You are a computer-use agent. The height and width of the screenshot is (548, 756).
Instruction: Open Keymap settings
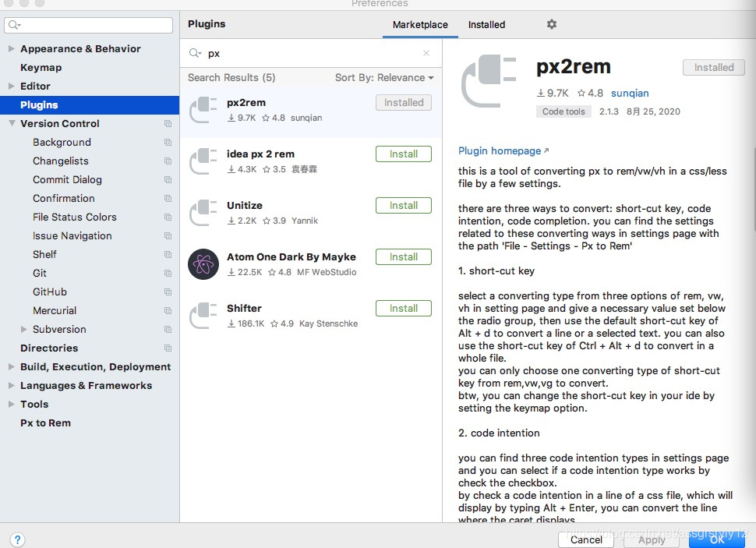pos(41,68)
